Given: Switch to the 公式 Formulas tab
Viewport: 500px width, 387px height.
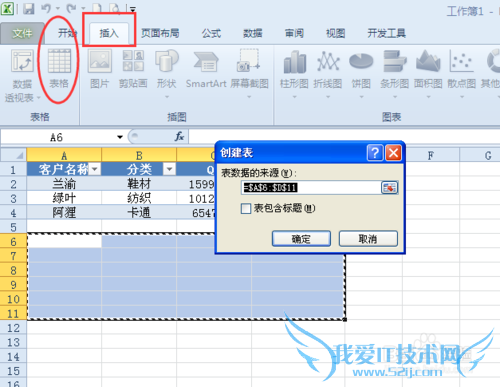Looking at the screenshot, I should 211,33.
